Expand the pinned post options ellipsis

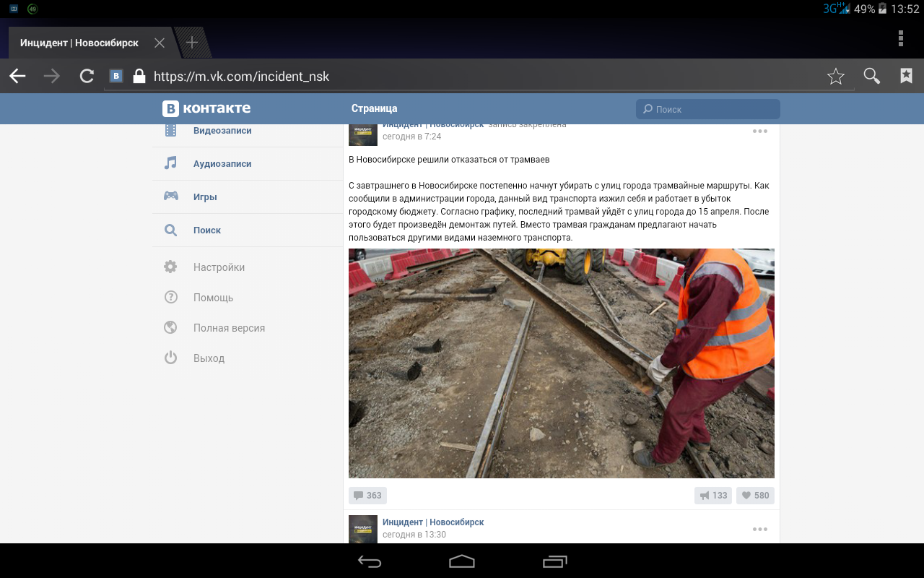[x=759, y=131]
